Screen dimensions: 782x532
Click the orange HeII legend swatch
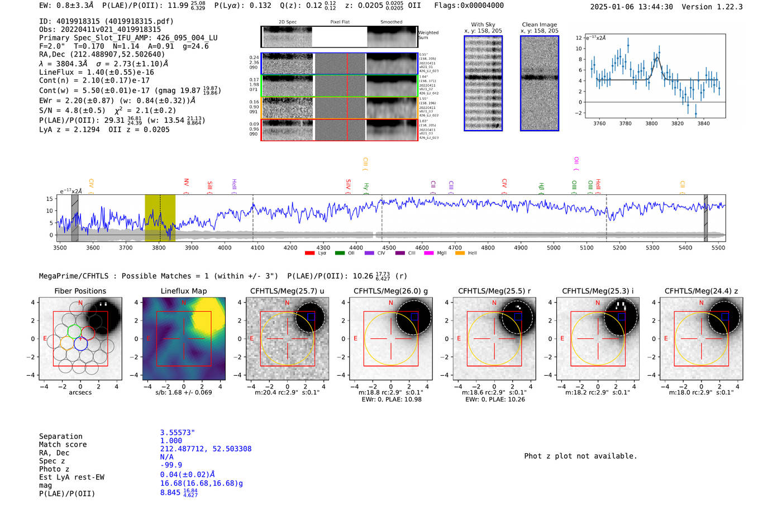point(460,253)
